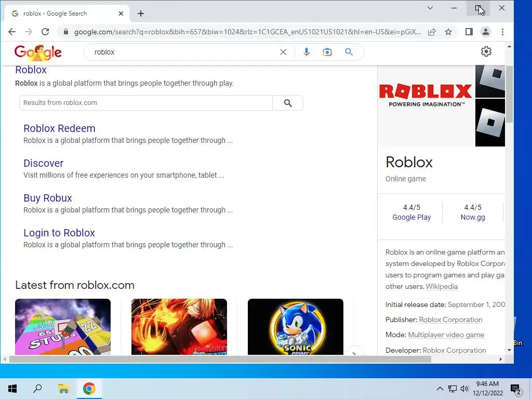Click the Roblox knowledge panel title
The image size is (532, 399).
(409, 162)
